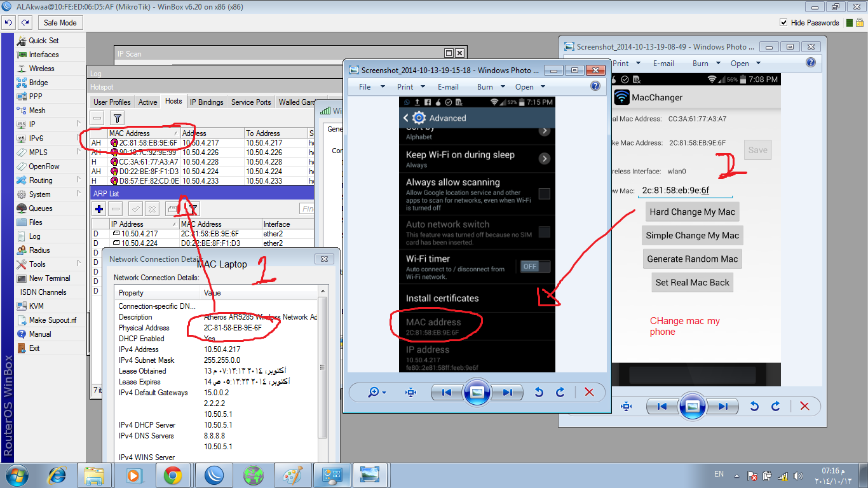The image size is (868, 488).
Task: Delete the image in the 19-15-18 photo viewer
Action: click(589, 392)
